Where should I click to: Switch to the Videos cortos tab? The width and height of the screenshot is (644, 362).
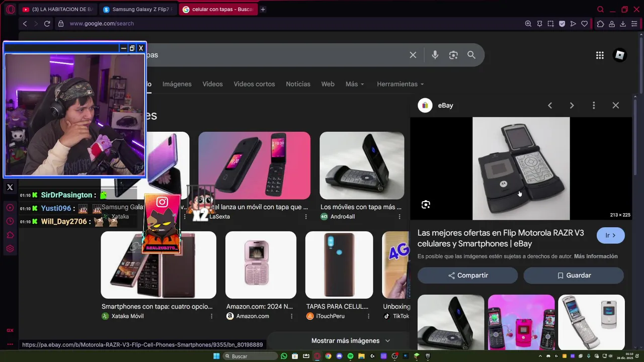[x=254, y=84]
